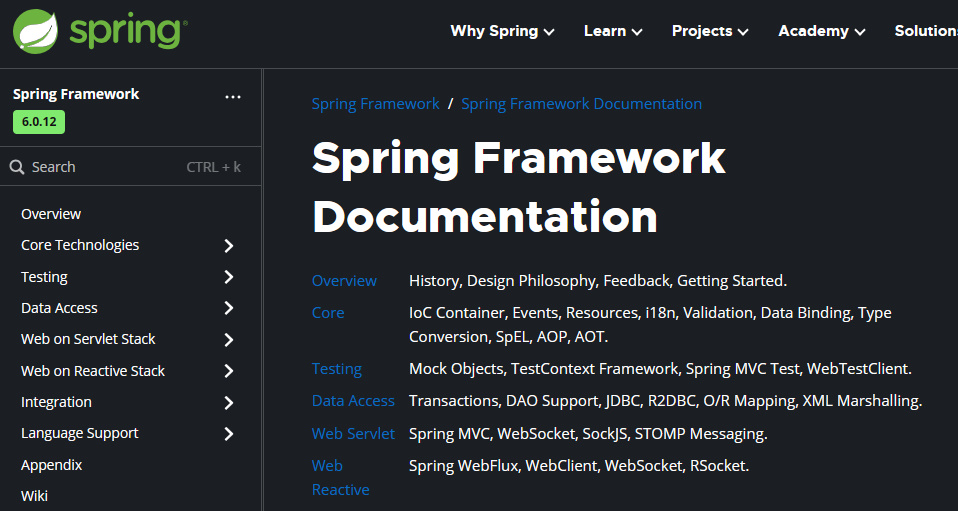Click 'History, Design Philosophy, Feedback' text
This screenshot has width=958, height=511.
[539, 281]
